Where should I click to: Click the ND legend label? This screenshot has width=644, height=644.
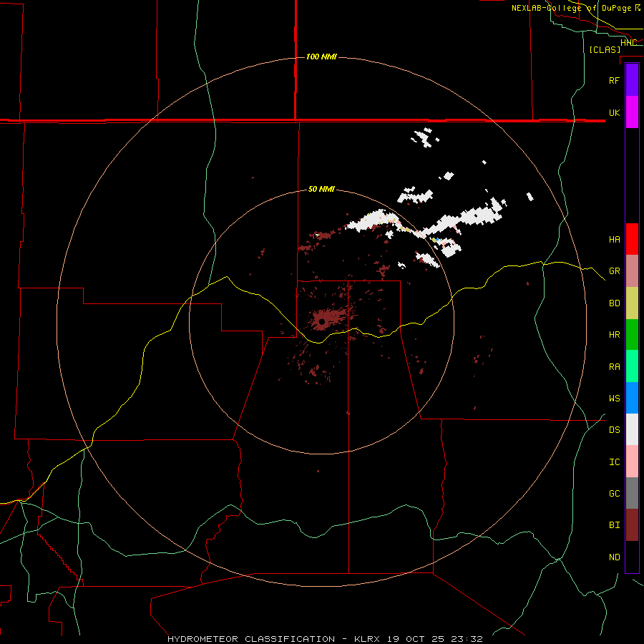(614, 557)
